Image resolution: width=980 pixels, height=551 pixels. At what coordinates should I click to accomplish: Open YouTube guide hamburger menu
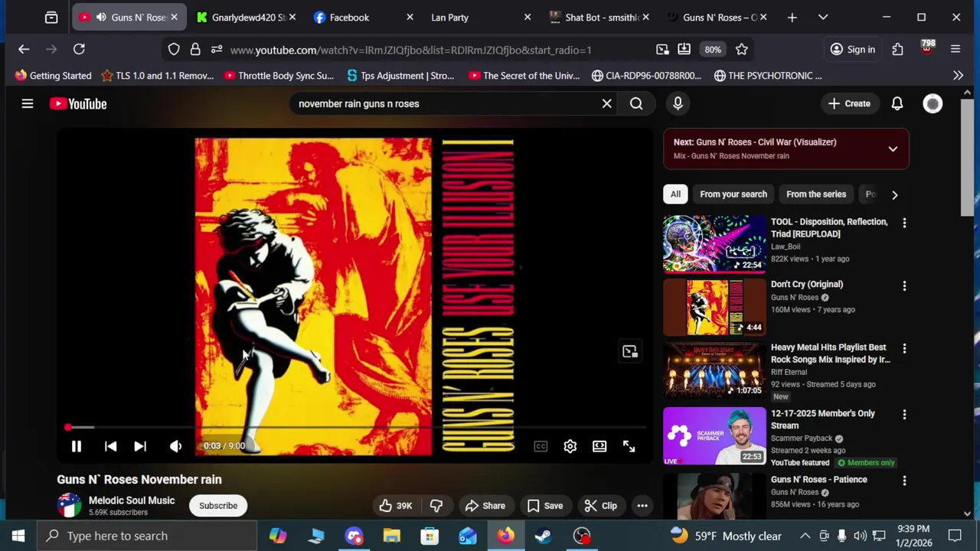(28, 103)
